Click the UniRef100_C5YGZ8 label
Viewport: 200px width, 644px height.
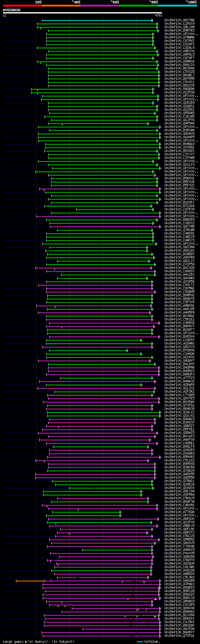point(179,72)
